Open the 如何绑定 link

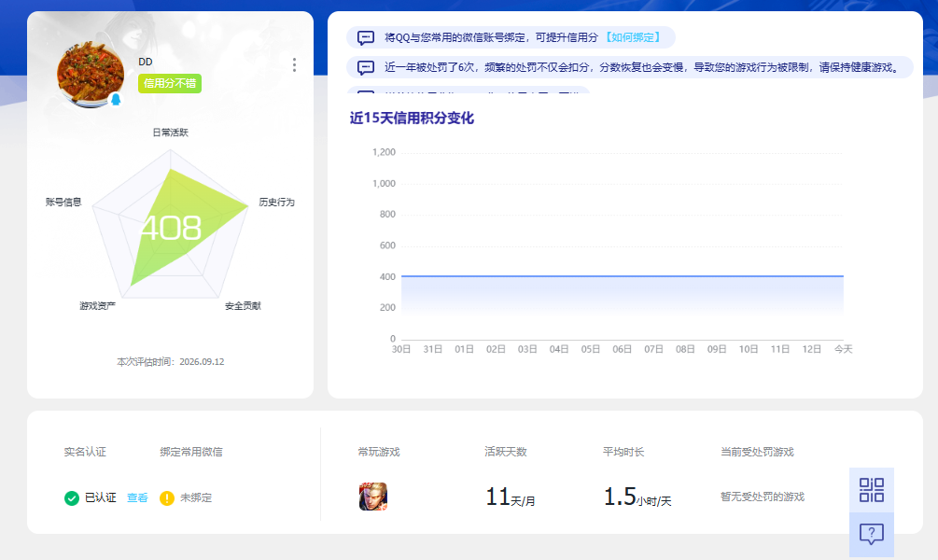click(633, 37)
